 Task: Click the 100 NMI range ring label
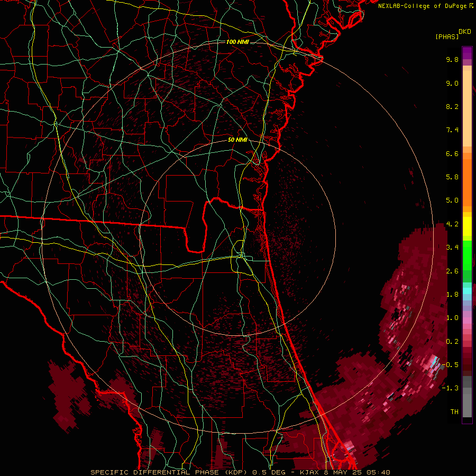[237, 42]
